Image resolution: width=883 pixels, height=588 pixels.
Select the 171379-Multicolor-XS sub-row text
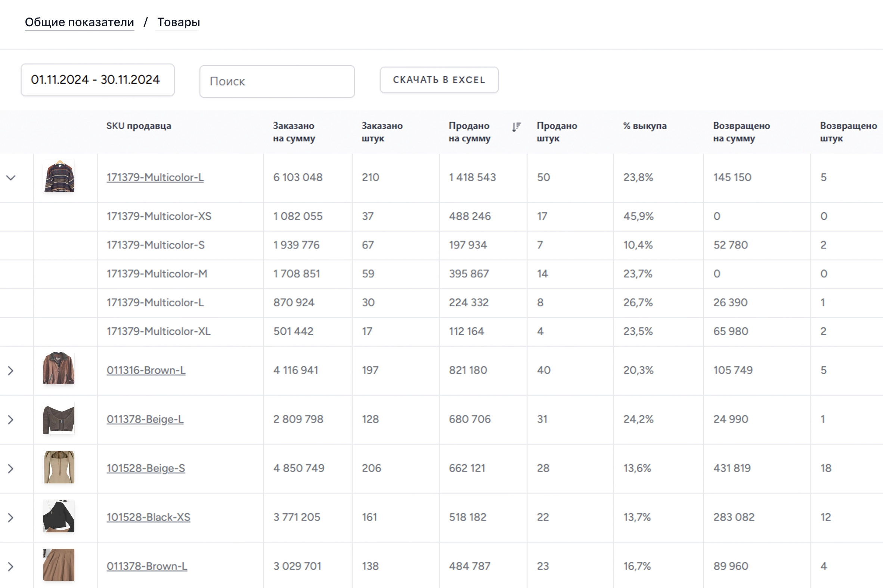pos(159,216)
